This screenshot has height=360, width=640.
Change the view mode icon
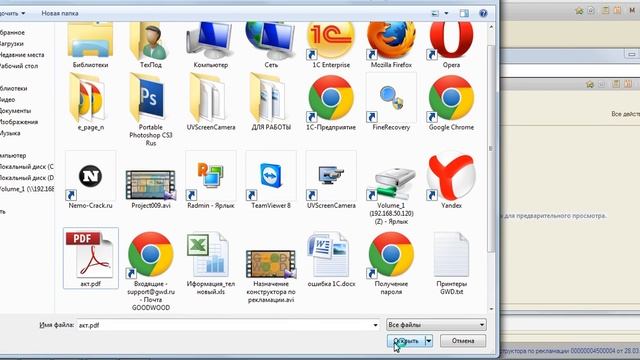coord(436,13)
